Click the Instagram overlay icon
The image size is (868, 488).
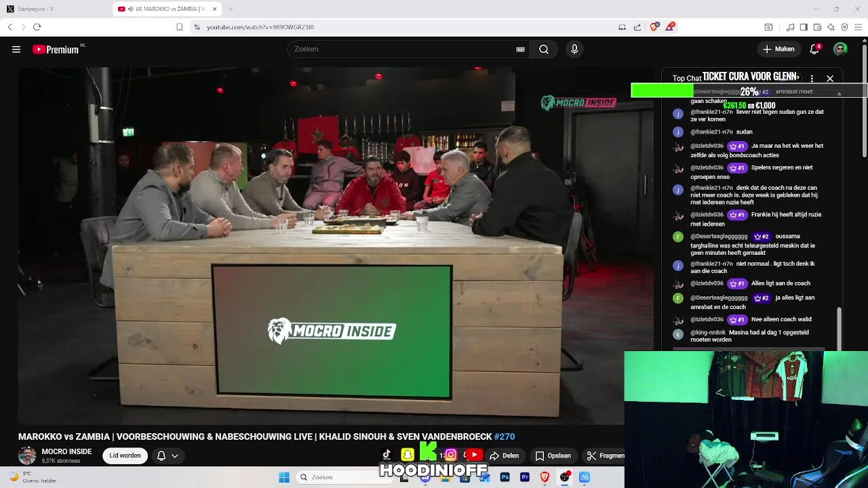[x=450, y=455]
